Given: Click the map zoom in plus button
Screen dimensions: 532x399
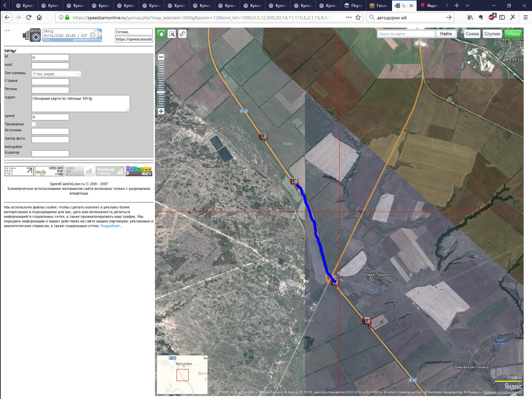Looking at the screenshot, I should (161, 111).
